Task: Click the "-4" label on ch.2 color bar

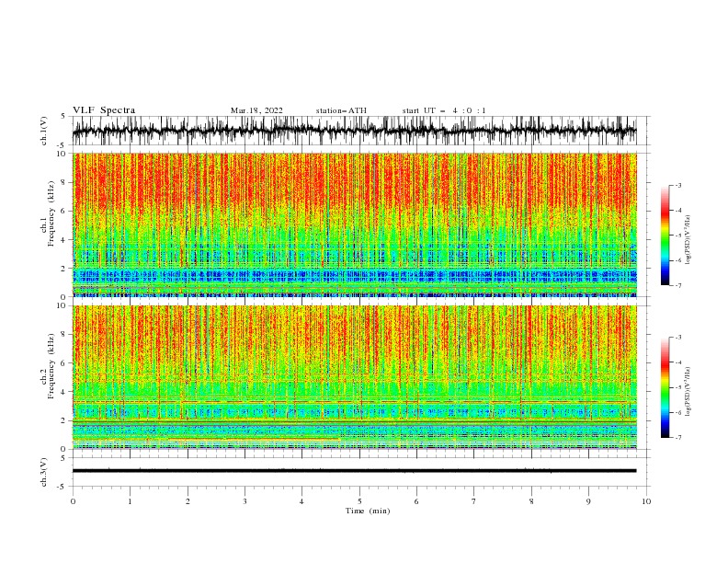Action: [677, 362]
